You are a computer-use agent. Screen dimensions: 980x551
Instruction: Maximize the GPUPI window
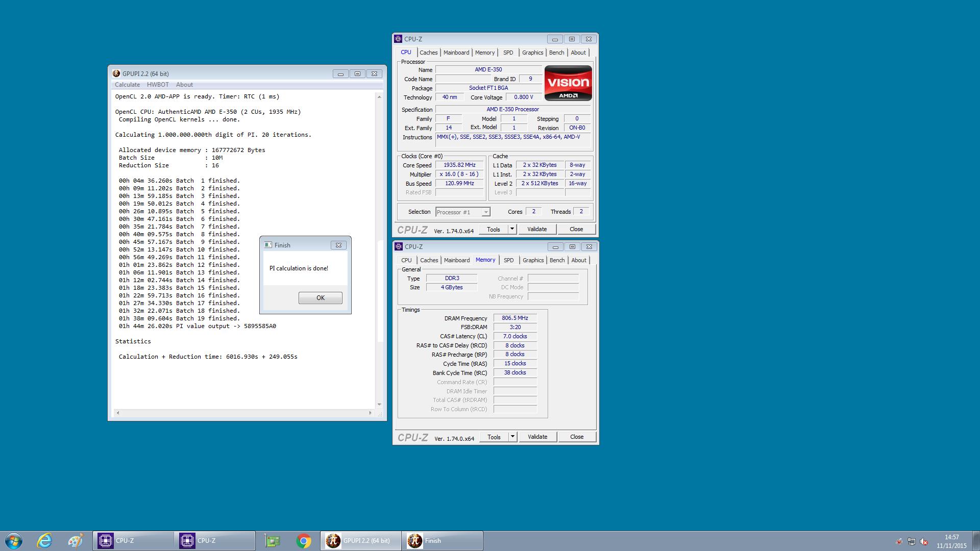[x=357, y=74]
